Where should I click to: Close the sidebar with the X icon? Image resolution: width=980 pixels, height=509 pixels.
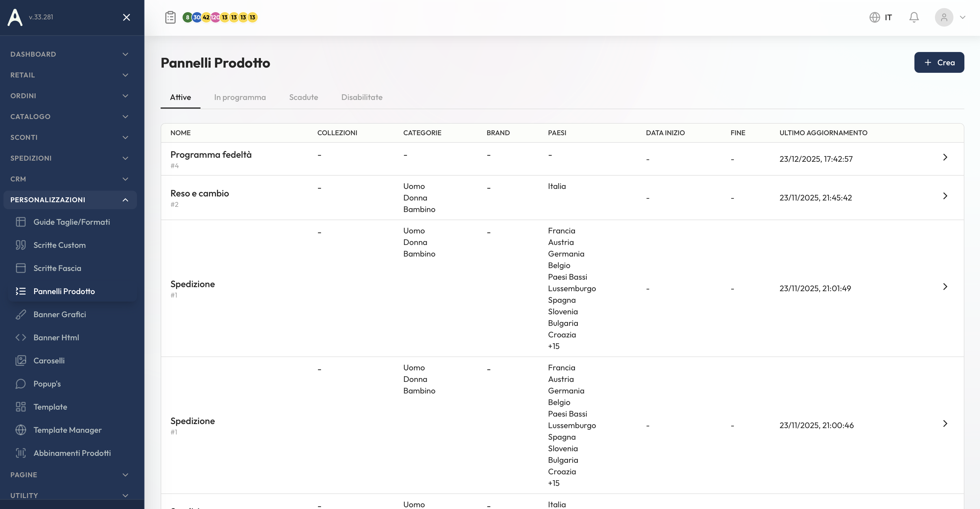[127, 17]
